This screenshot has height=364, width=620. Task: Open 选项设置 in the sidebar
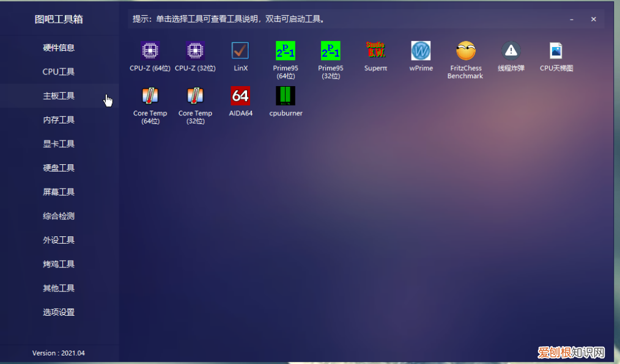pos(59,312)
